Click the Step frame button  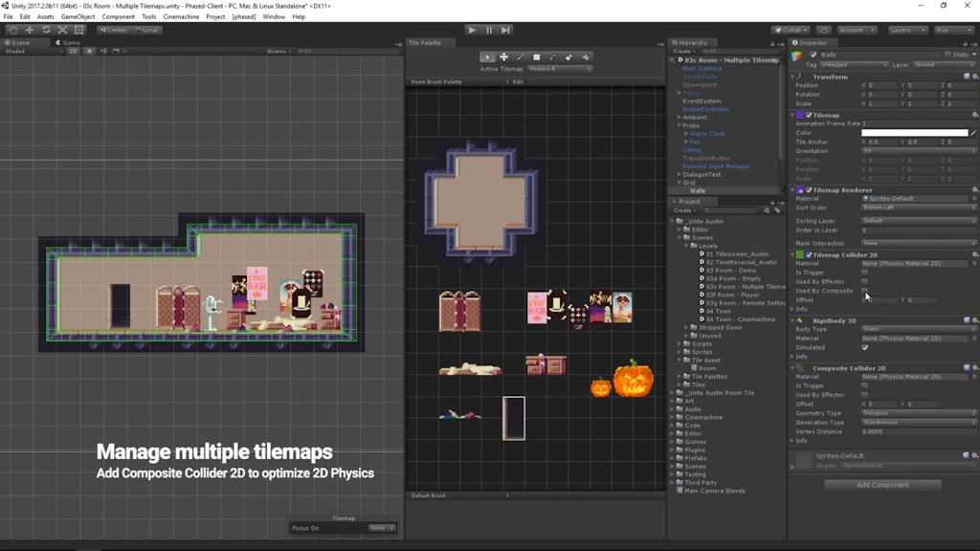click(505, 30)
